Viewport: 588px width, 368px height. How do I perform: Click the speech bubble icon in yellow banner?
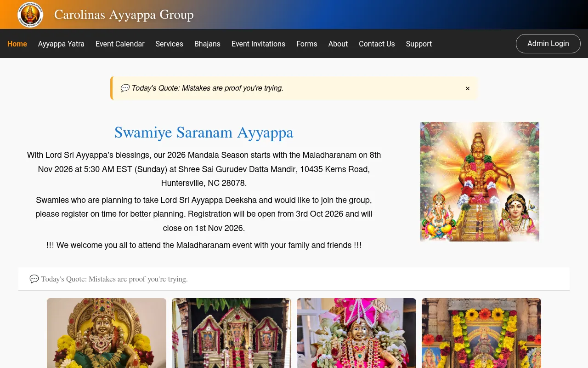pyautogui.click(x=125, y=88)
